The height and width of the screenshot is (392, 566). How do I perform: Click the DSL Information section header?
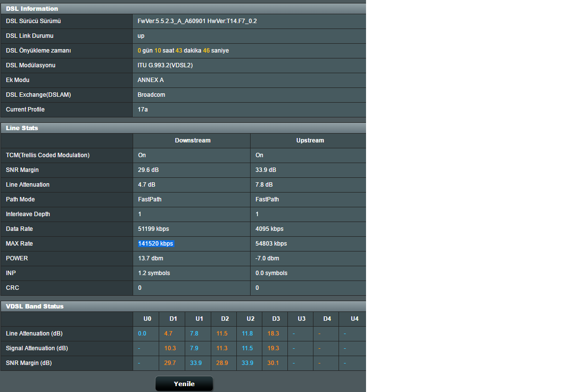(183, 9)
